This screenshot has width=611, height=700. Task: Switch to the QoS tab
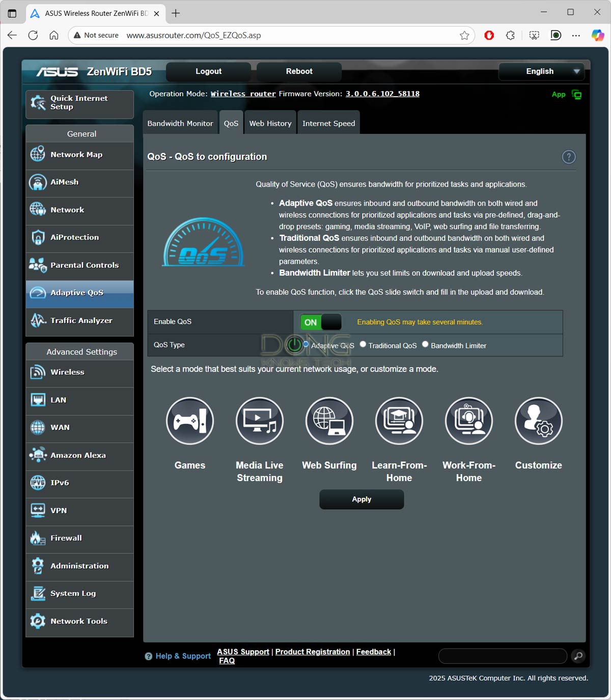231,123
